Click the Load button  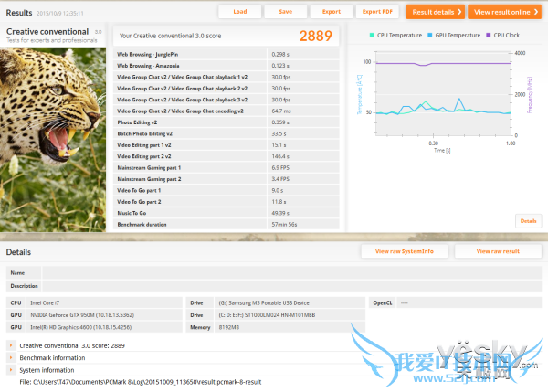click(239, 12)
